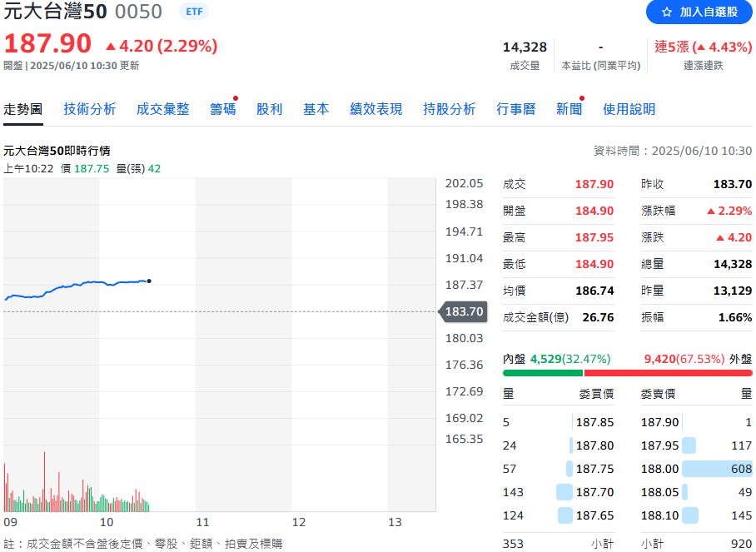Select the 走勢圖 tab
756x552 pixels.
[22, 109]
